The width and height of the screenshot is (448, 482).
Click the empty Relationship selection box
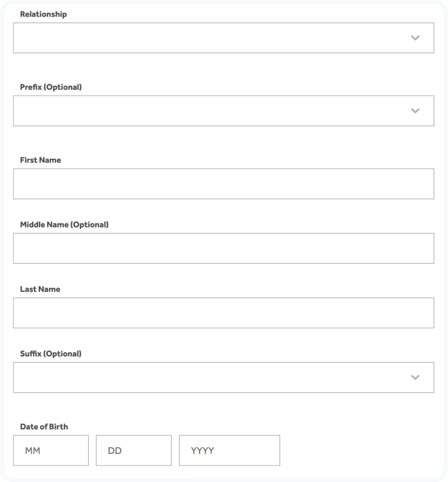pyautogui.click(x=208, y=38)
